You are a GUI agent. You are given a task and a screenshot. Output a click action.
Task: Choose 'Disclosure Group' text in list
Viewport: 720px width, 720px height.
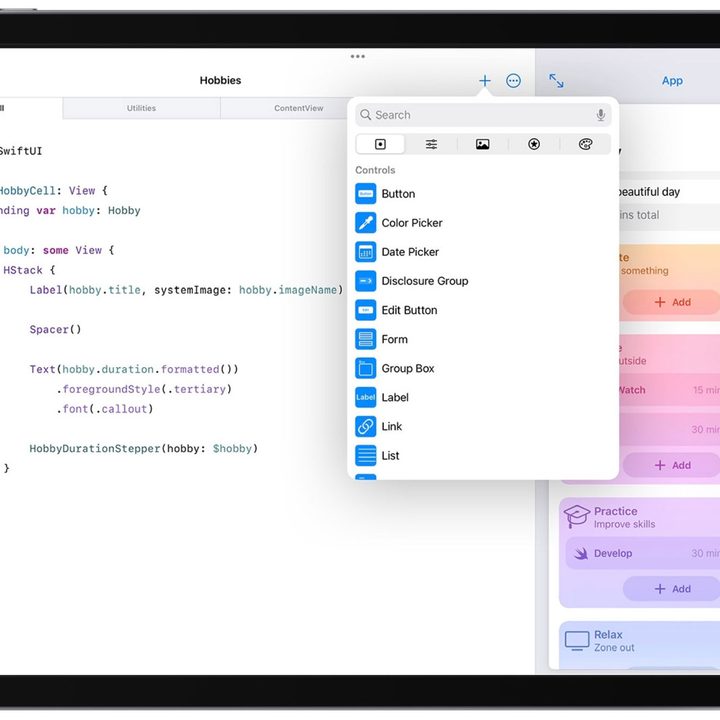click(425, 281)
